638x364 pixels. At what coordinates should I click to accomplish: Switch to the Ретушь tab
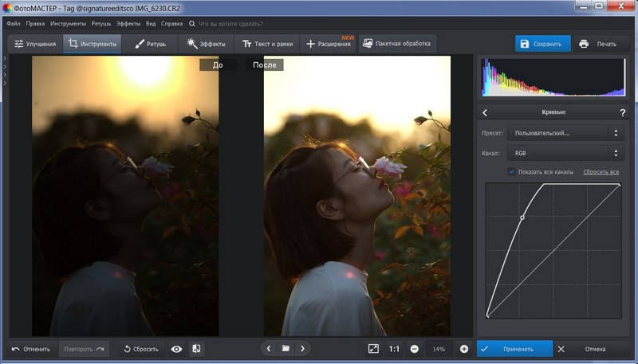(x=151, y=44)
